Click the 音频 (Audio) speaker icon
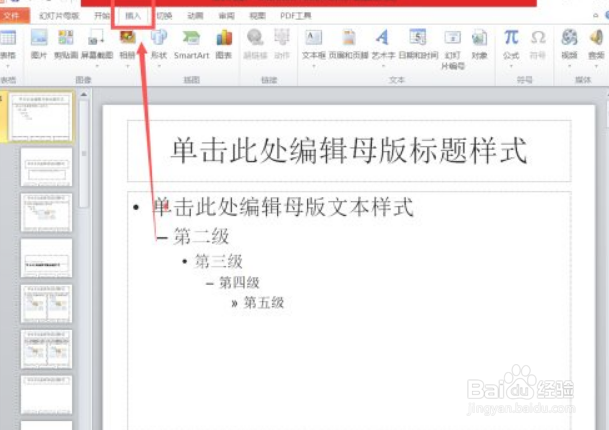The height and width of the screenshot is (430, 609). point(596,38)
